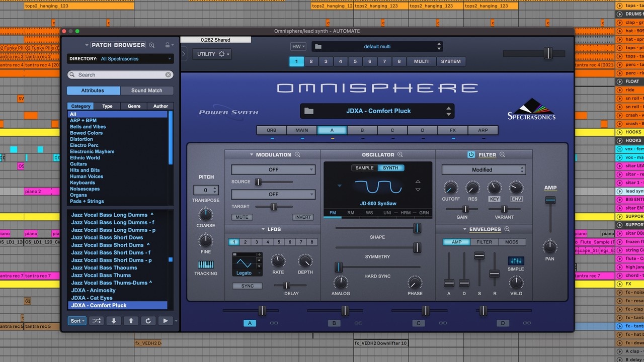This screenshot has width=644, height=362.
Task: Audition the selected patch with play button
Action: (x=166, y=321)
